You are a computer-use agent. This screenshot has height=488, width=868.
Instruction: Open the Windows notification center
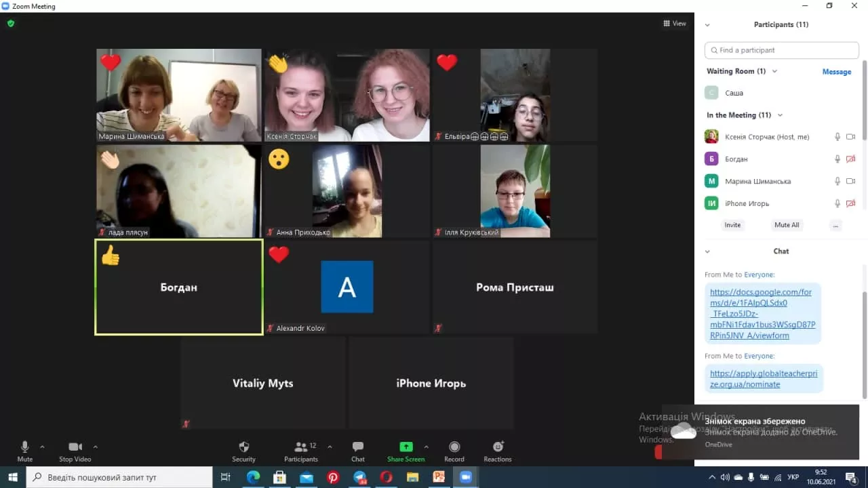tap(852, 477)
